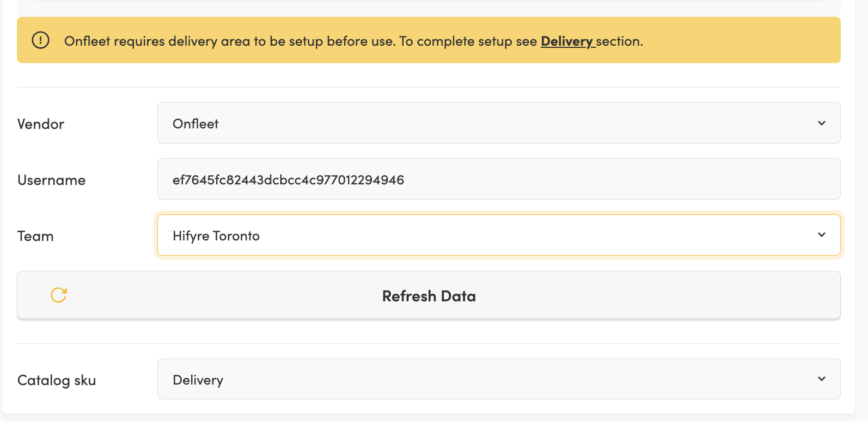Expand the Catalog sku dropdown showing Delivery
The height and width of the screenshot is (421, 868).
498,379
